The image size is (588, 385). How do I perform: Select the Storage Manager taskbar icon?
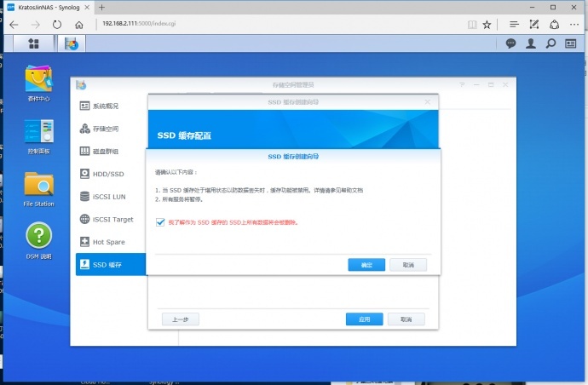pyautogui.click(x=72, y=43)
